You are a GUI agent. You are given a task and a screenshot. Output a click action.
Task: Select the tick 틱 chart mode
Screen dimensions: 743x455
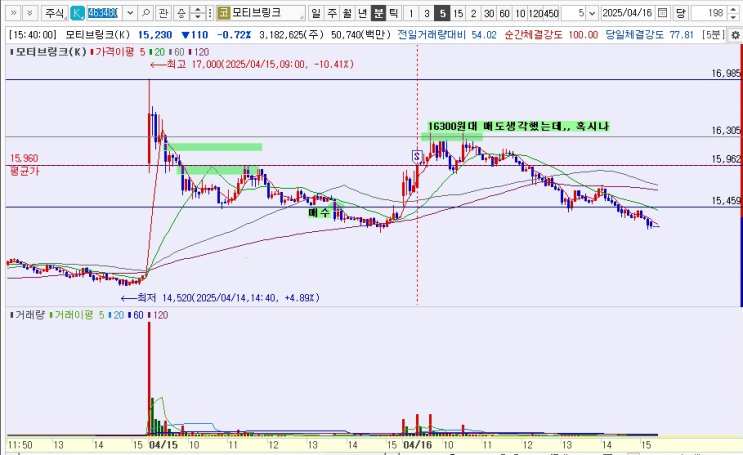pos(394,13)
